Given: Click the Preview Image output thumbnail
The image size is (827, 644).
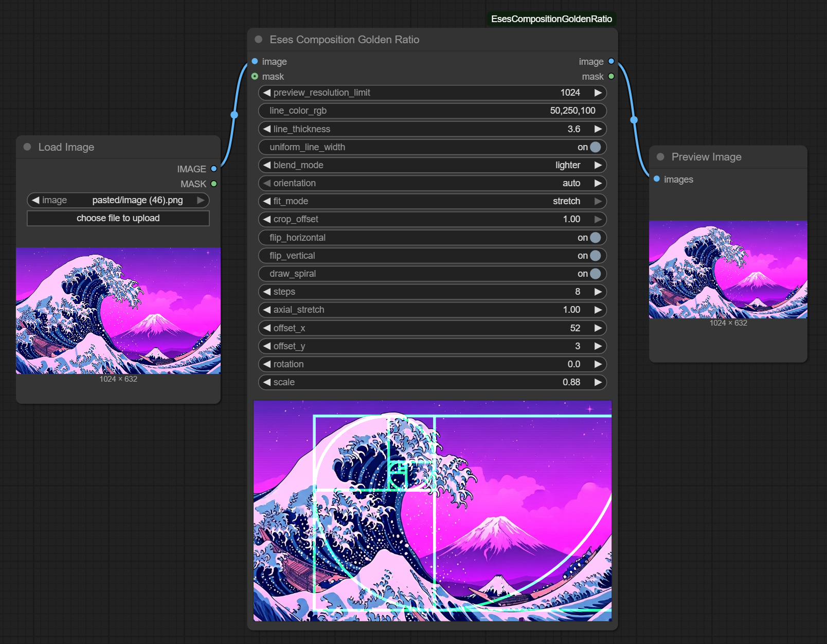Looking at the screenshot, I should (x=728, y=270).
